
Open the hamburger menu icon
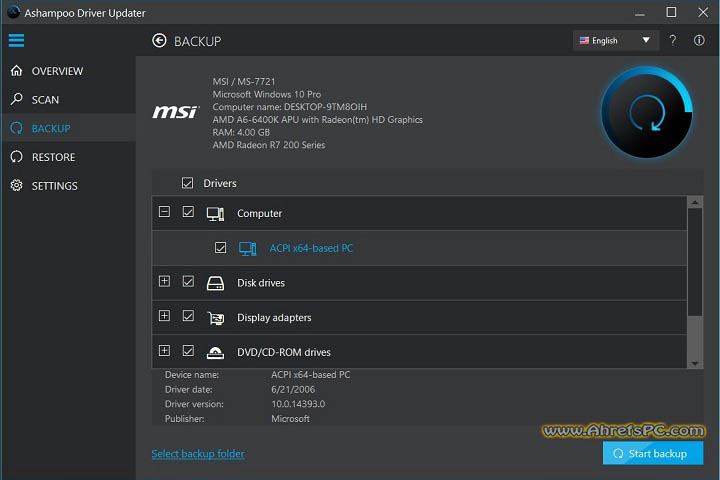click(16, 40)
